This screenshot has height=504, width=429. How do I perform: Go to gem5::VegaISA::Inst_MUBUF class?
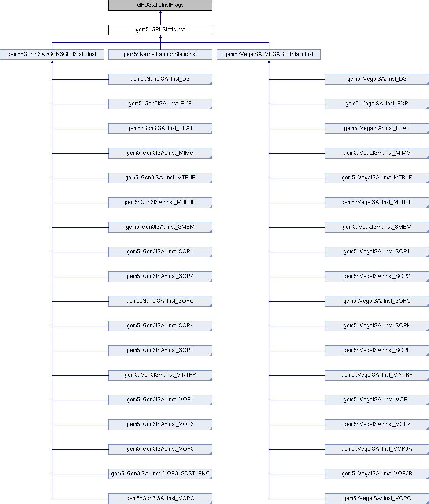tap(377, 203)
